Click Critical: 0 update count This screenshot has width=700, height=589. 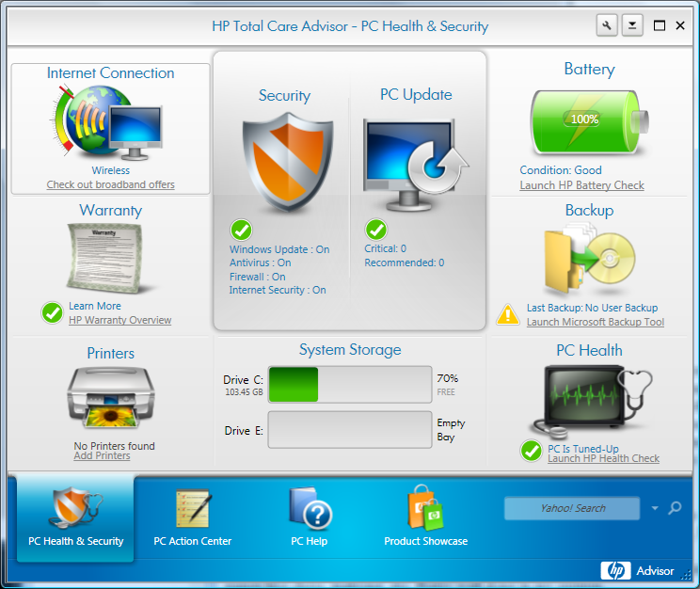[385, 248]
